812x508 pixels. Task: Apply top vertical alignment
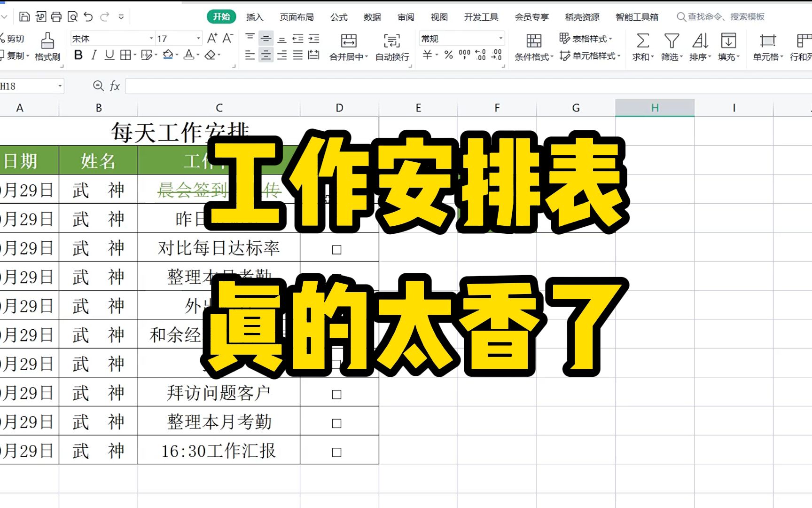(x=250, y=38)
